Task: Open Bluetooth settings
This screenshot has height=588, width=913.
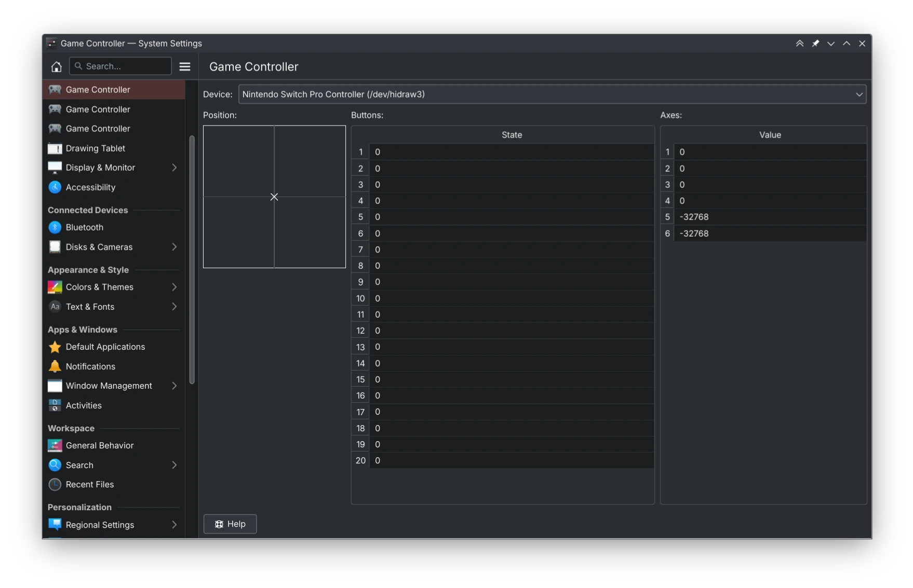Action: tap(114, 227)
